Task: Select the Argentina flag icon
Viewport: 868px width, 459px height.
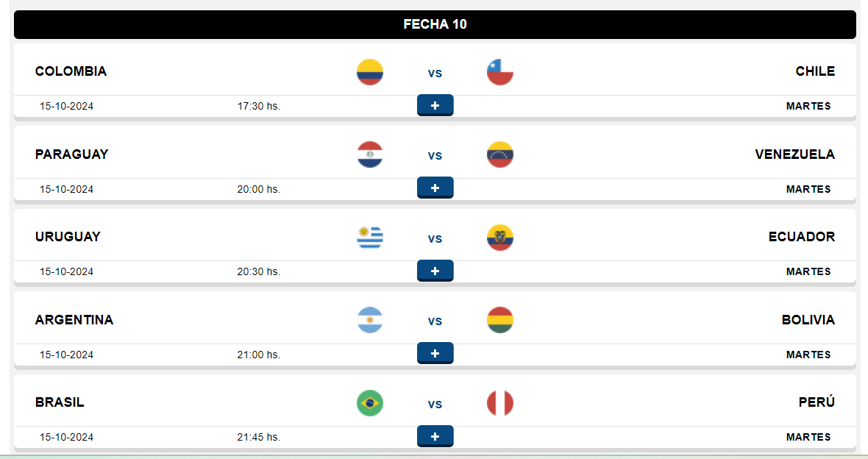Action: (x=370, y=320)
